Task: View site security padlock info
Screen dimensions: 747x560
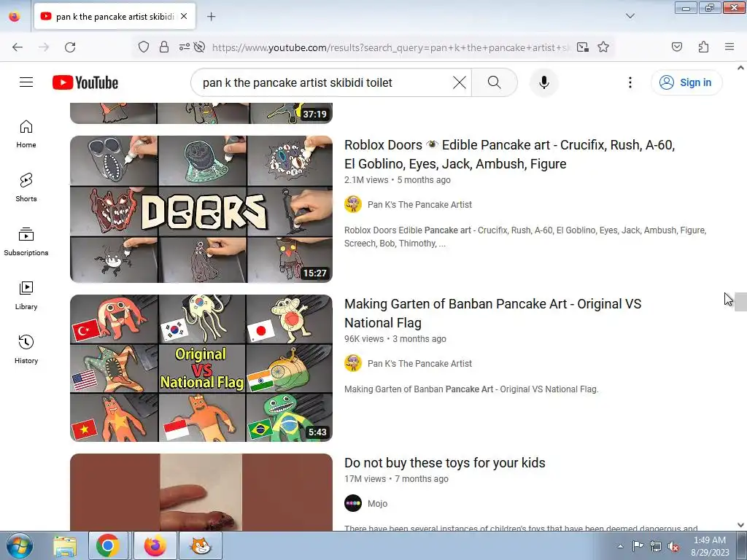Action: tap(164, 47)
